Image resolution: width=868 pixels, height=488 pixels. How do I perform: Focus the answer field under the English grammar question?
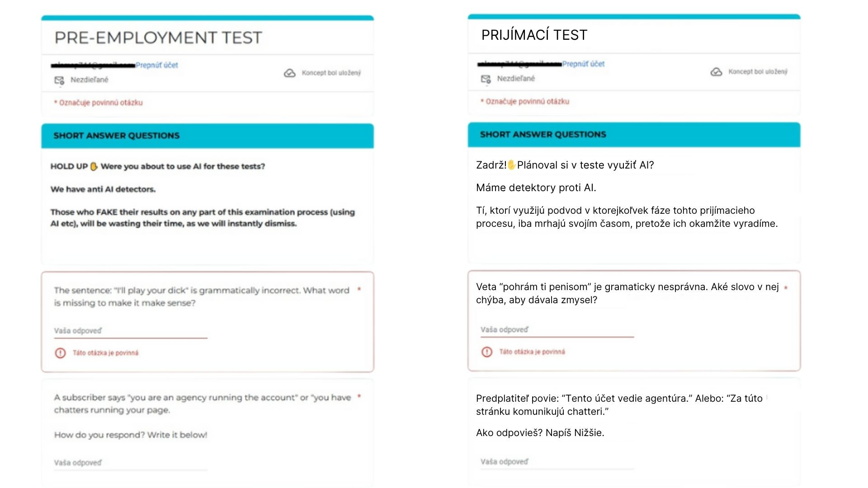point(130,331)
